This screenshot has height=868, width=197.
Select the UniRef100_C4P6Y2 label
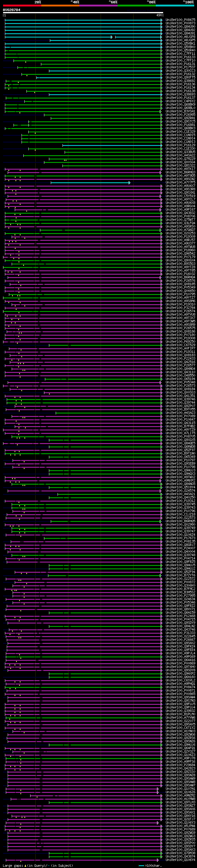(180, 101)
